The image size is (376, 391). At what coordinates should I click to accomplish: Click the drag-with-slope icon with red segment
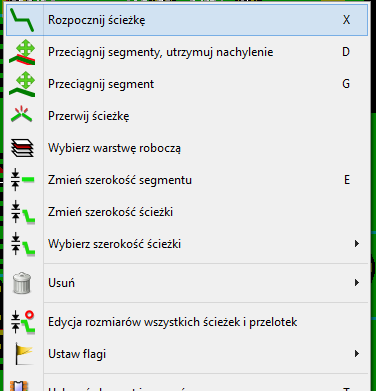22,52
